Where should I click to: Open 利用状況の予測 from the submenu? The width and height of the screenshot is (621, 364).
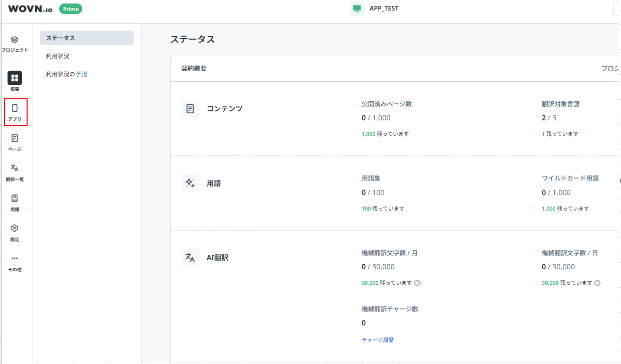tap(66, 74)
